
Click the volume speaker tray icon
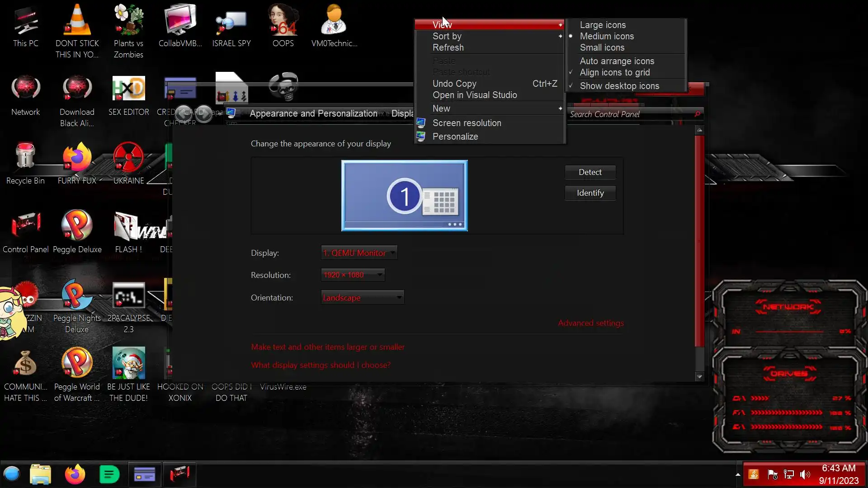point(805,474)
